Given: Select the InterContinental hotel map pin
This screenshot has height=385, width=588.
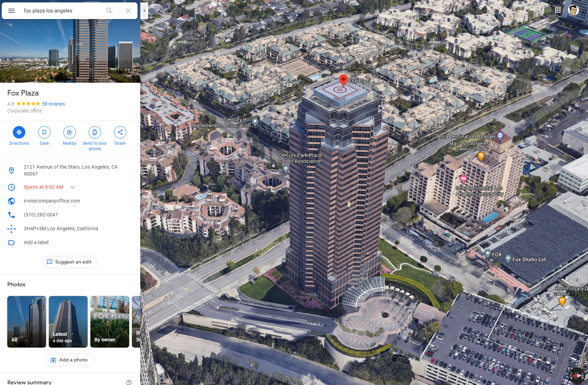Looking at the screenshot, I should (x=463, y=179).
